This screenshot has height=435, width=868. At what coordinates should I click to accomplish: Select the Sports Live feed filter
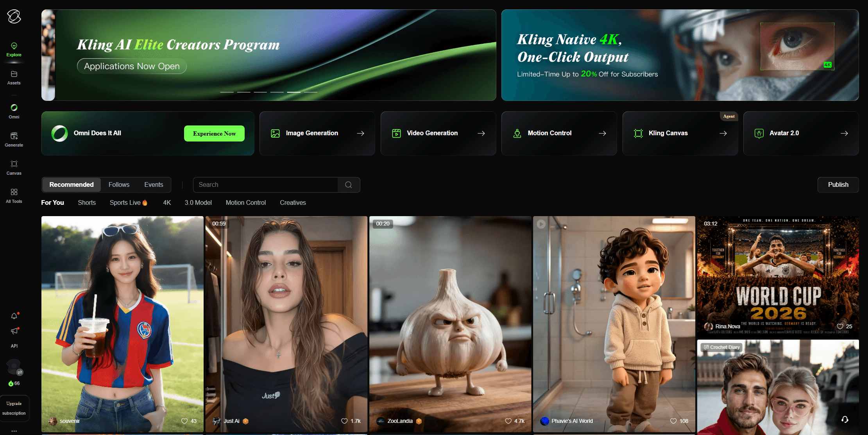coord(129,202)
